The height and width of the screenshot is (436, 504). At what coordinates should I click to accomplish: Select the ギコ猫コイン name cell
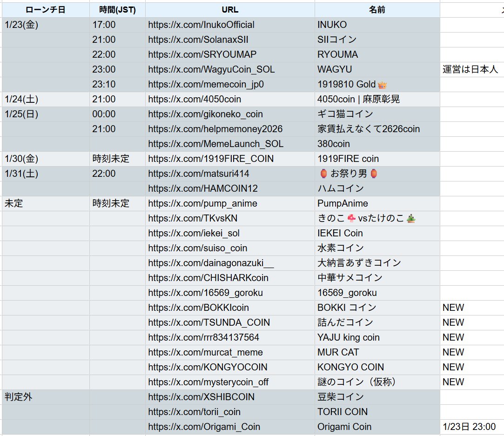(x=377, y=114)
